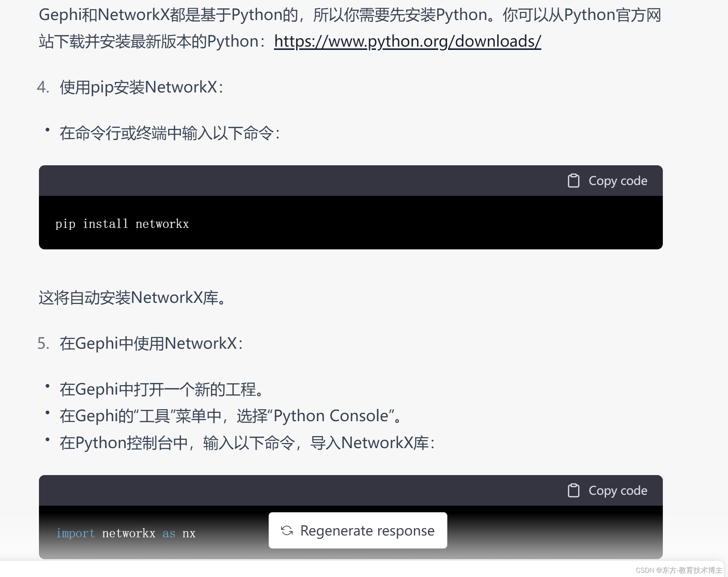Click step 5 heading '在Gephi中使用NetworkX'
The height and width of the screenshot is (577, 728).
151,343
